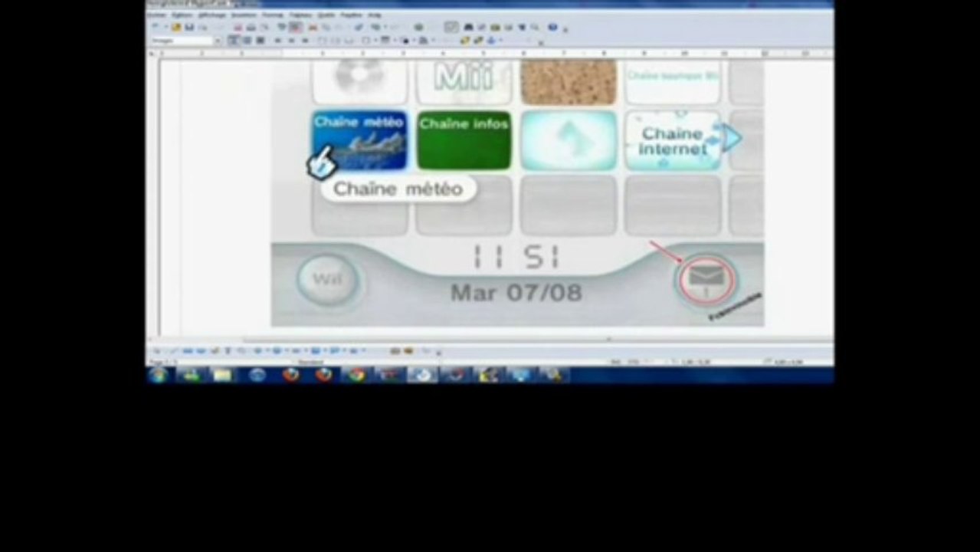Open Google Chrome from taskbar
Image resolution: width=980 pixels, height=552 pixels.
pos(356,375)
